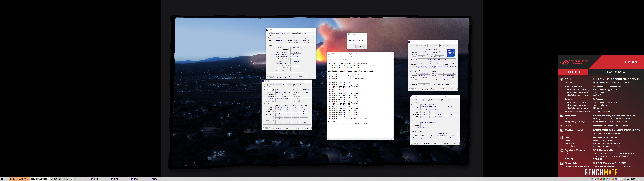Click Close button in CPU-Z SPD window
Screen dimensions: 644x181
point(307,128)
